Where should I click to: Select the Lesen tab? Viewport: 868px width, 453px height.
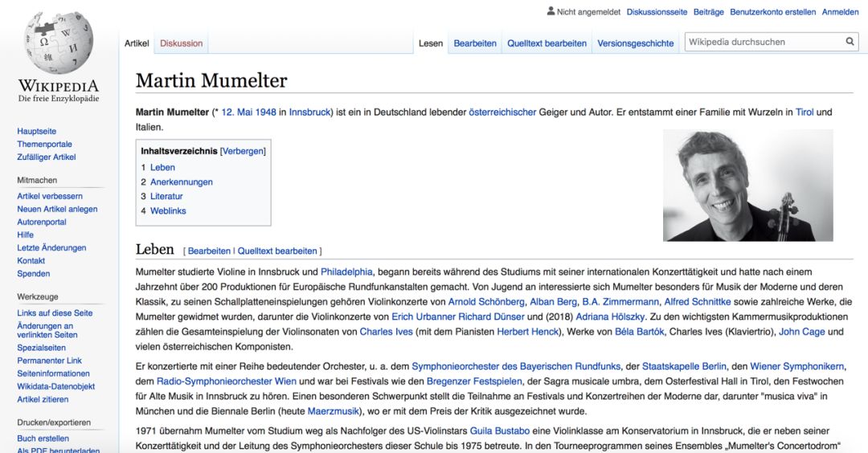pos(431,43)
